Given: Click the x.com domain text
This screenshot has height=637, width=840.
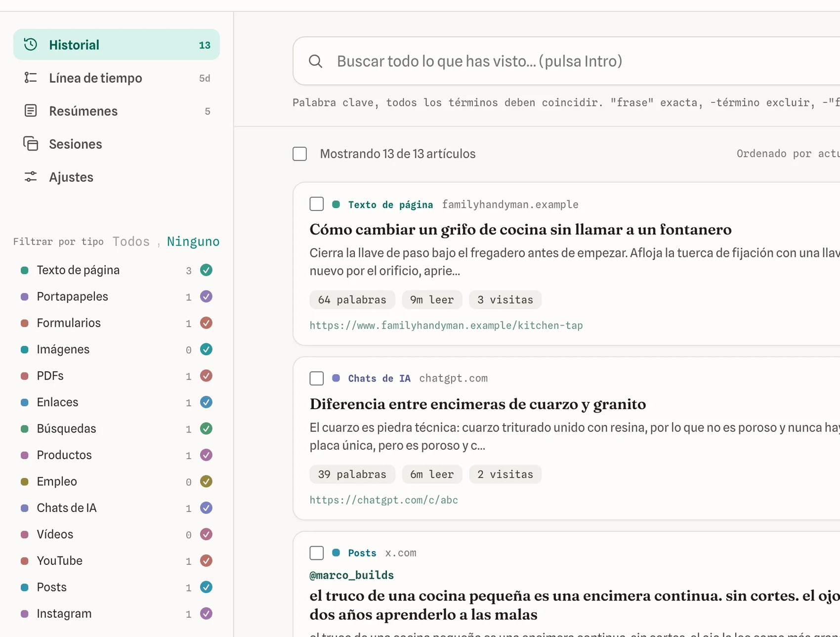Looking at the screenshot, I should point(401,553).
